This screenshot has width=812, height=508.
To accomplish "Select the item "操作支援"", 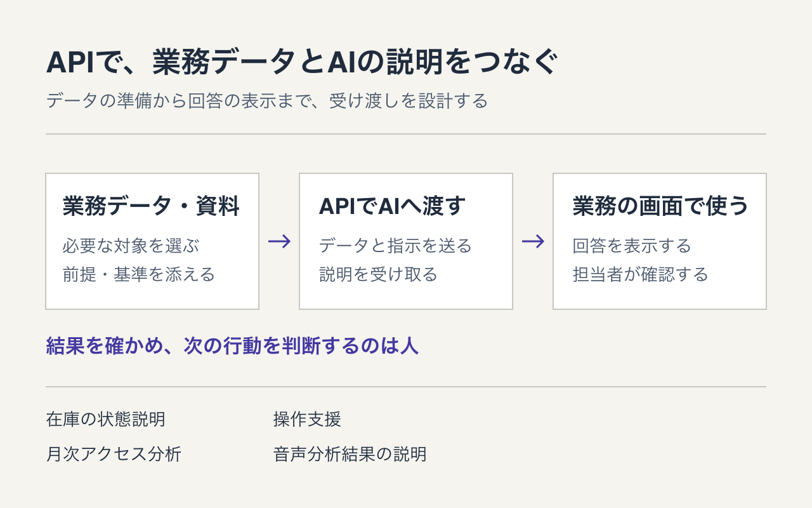I will coord(307,419).
